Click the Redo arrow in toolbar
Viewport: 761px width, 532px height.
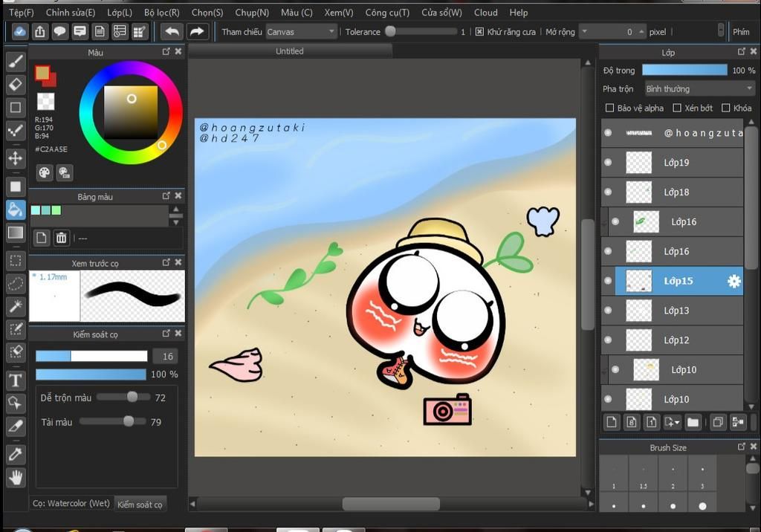tap(196, 31)
